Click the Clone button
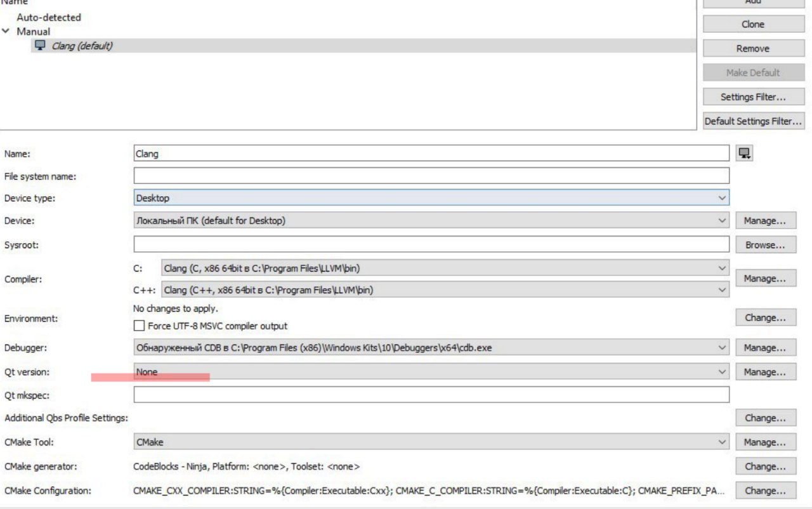 (x=753, y=24)
